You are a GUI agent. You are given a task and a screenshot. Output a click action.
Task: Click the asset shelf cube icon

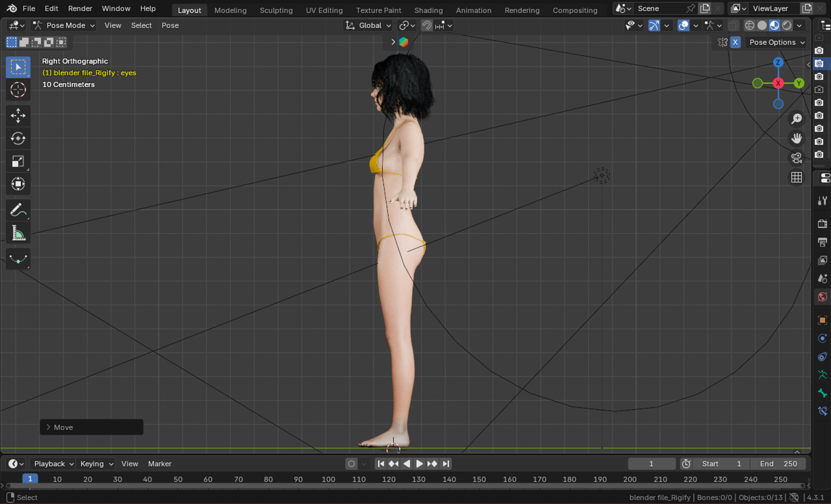(x=404, y=42)
